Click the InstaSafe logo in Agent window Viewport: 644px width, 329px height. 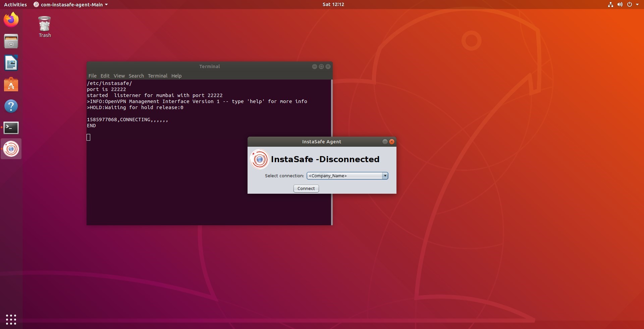(x=259, y=159)
